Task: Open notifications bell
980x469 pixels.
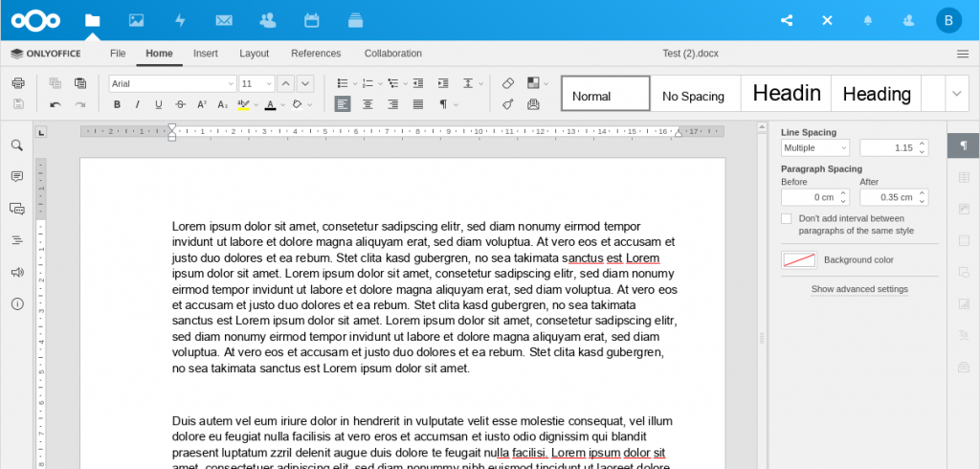Action: 867,20
